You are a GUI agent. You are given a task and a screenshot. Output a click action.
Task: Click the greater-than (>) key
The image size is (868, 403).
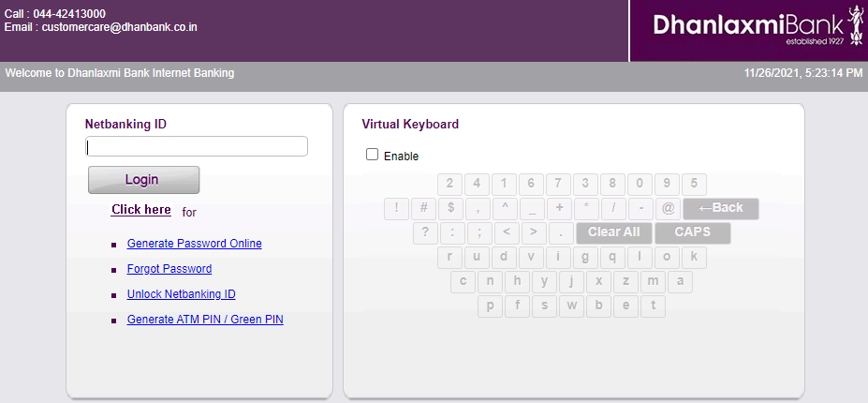coord(534,233)
